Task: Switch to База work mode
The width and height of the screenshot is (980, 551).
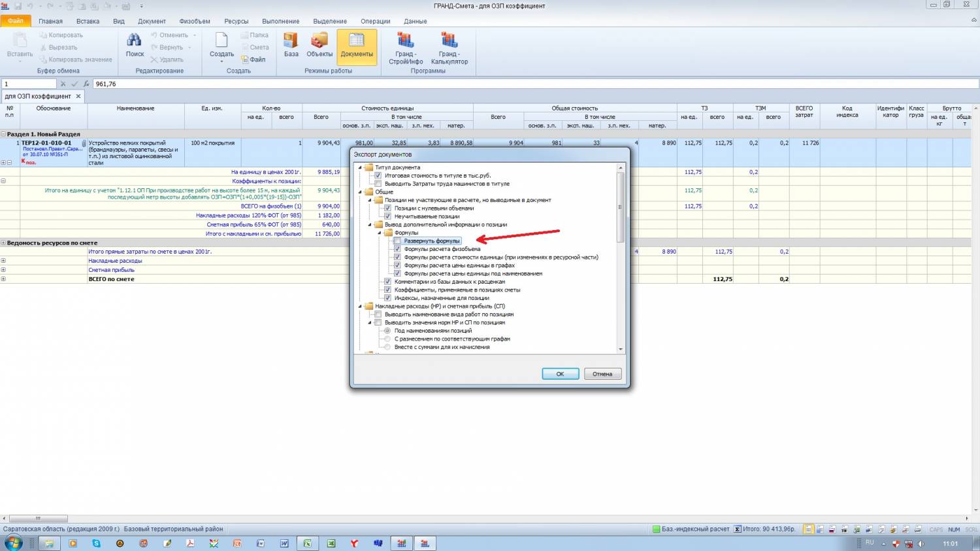Action: pos(291,45)
